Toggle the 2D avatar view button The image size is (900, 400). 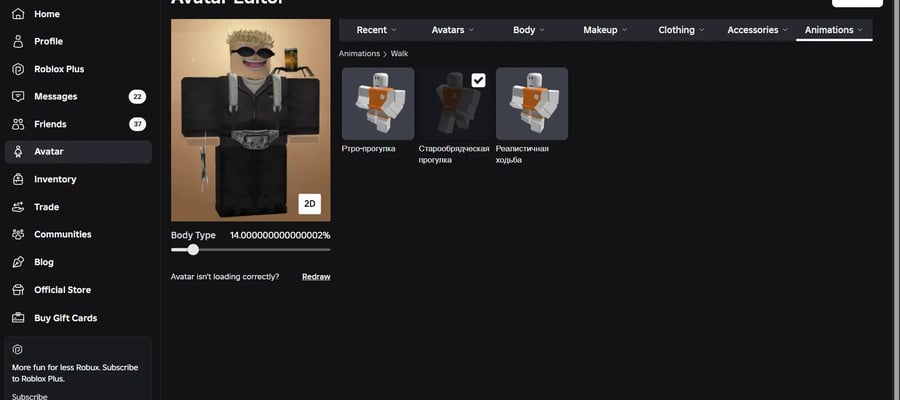[310, 204]
